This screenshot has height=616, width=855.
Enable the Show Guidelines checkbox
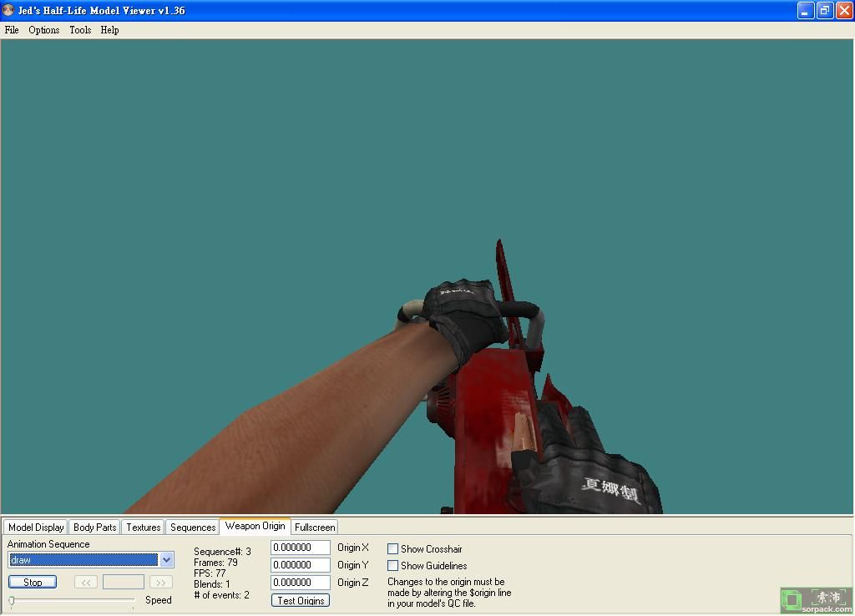[392, 566]
